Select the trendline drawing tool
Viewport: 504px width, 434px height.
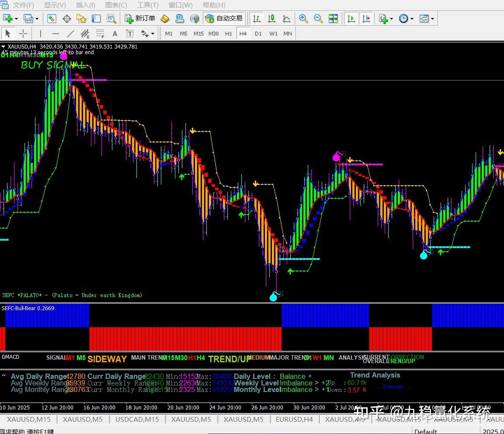(x=70, y=33)
